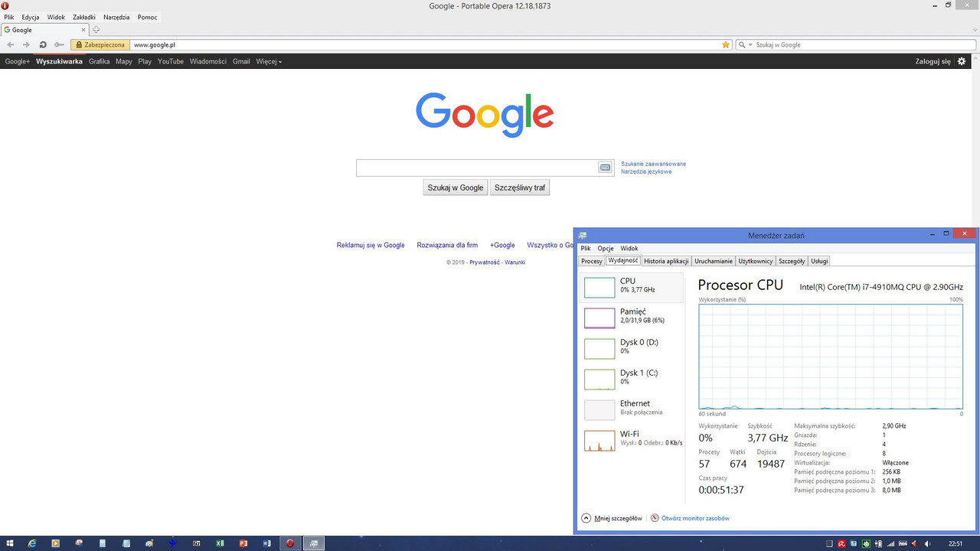
Task: Open Opera password wand key icon
Action: [59, 45]
